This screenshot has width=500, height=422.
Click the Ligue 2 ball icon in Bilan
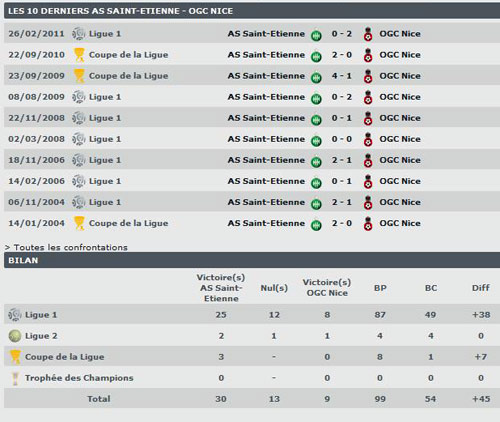coord(15,336)
